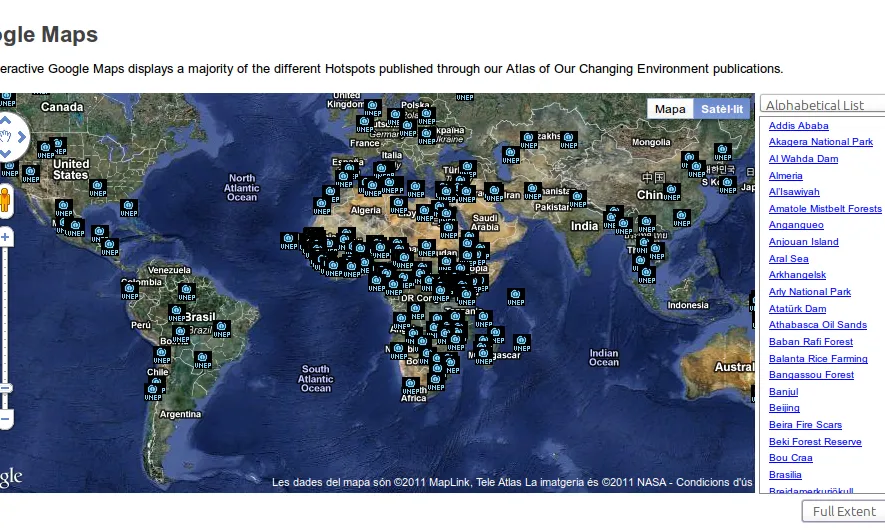Screen dimensions: 885x531
Task: Open the Akagera National Park link
Action: [821, 142]
